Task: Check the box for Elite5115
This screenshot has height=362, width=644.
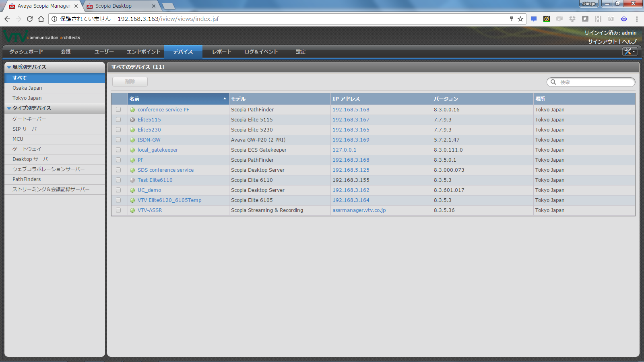Action: tap(118, 119)
